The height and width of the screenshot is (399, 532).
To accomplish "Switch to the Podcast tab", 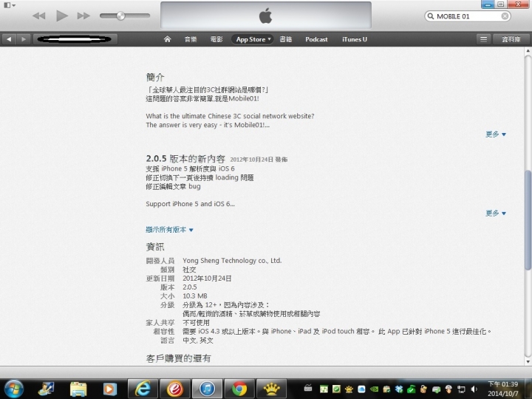I will click(316, 39).
